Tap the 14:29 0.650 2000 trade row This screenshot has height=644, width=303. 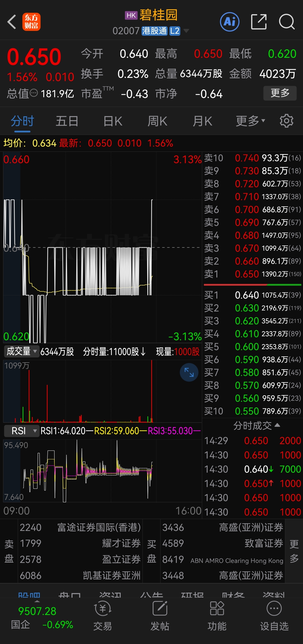coord(252,440)
